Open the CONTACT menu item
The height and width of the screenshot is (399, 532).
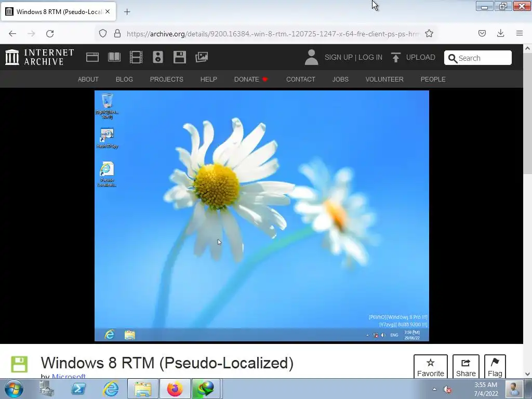pyautogui.click(x=301, y=79)
